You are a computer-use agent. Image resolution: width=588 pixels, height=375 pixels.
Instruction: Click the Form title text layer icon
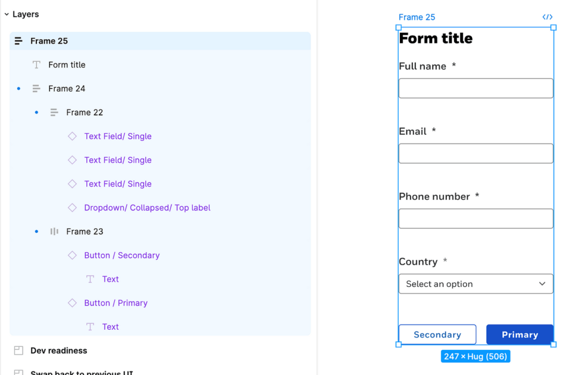[x=36, y=65]
